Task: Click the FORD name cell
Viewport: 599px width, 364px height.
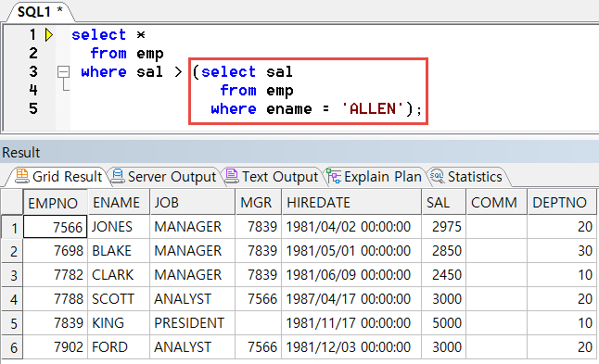Action: 119,347
